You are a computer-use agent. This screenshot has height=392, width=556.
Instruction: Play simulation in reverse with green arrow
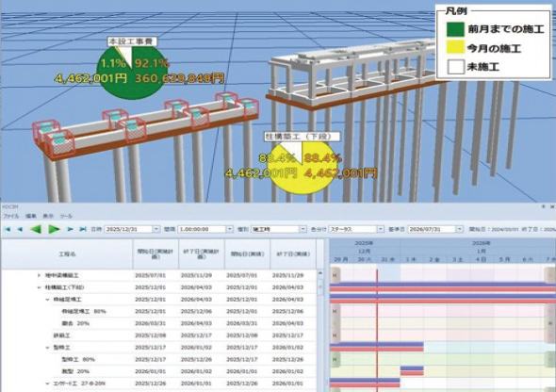(36, 229)
